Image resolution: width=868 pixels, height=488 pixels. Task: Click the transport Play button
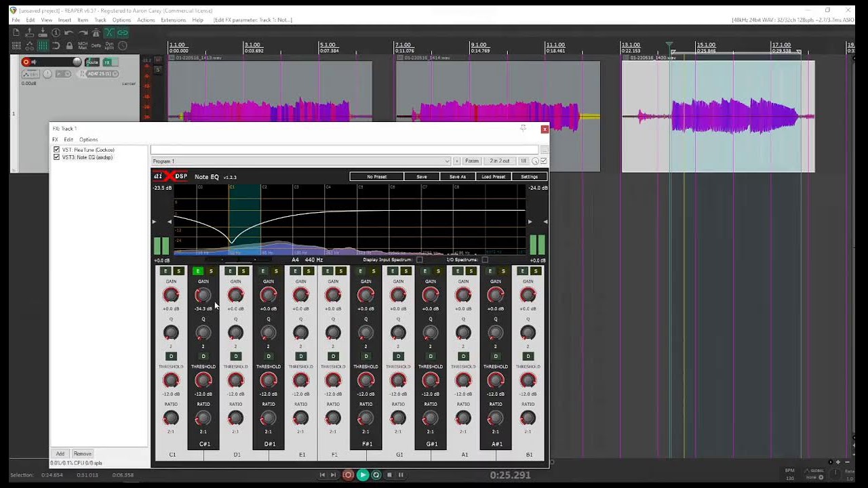(363, 475)
